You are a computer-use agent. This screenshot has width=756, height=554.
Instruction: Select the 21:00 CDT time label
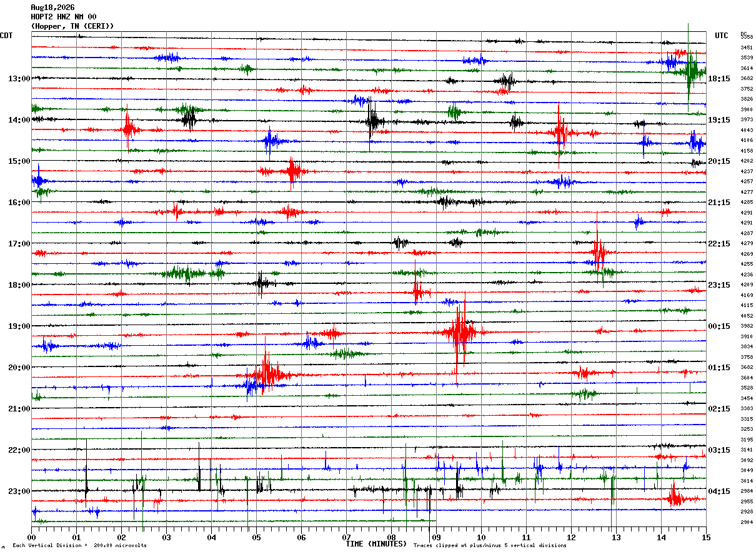(x=19, y=409)
